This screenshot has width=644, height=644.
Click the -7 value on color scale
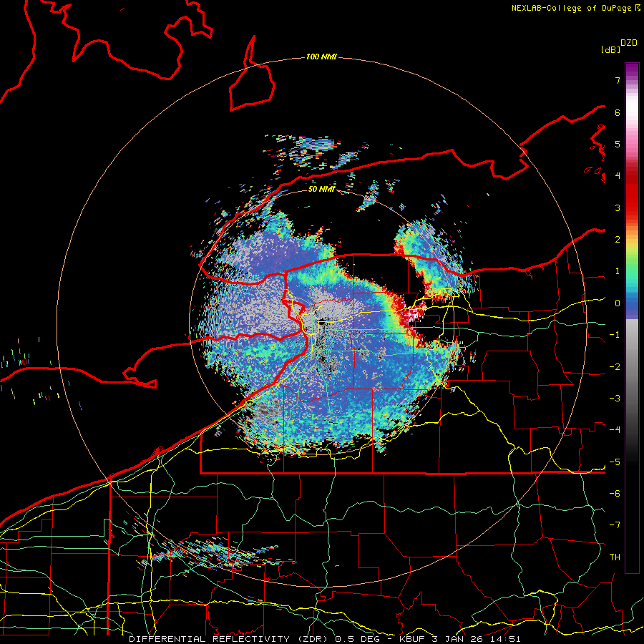pos(615,525)
